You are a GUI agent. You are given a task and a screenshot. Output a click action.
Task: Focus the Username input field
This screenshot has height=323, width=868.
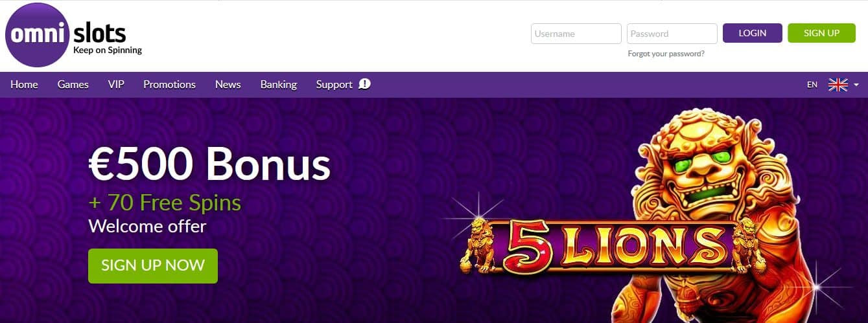576,34
